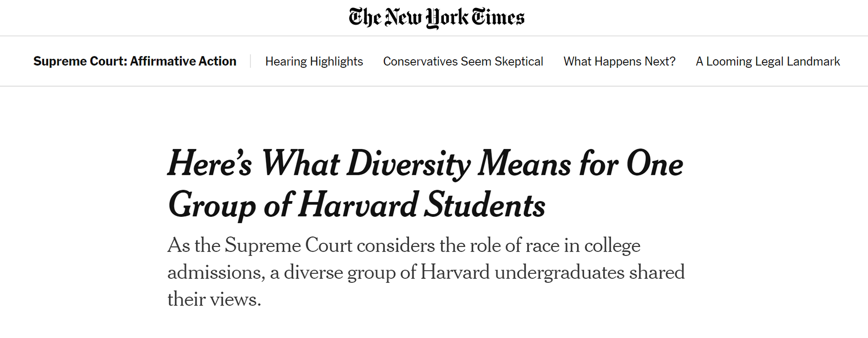This screenshot has width=868, height=338.
Task: Open A Looming Legal Landmark
Action: (767, 61)
